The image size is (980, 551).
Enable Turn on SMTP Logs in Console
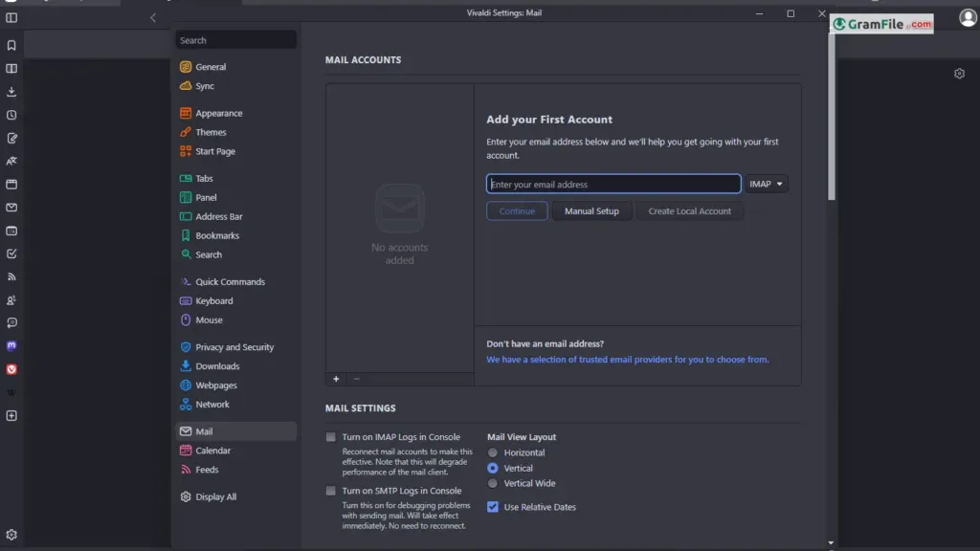330,491
